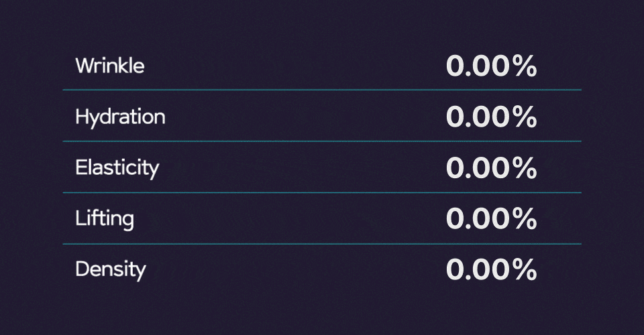Screen dimensions: 644x335
Task: Click the divider line below Wrinkle
Action: pyautogui.click(x=322, y=90)
